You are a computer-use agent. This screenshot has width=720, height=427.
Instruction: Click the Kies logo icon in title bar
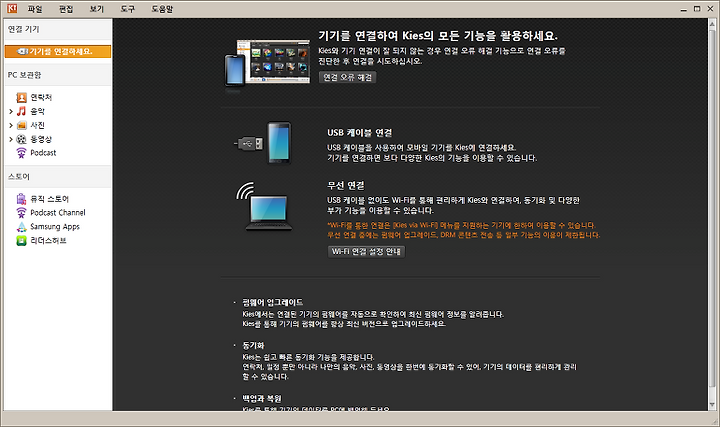coord(11,8)
